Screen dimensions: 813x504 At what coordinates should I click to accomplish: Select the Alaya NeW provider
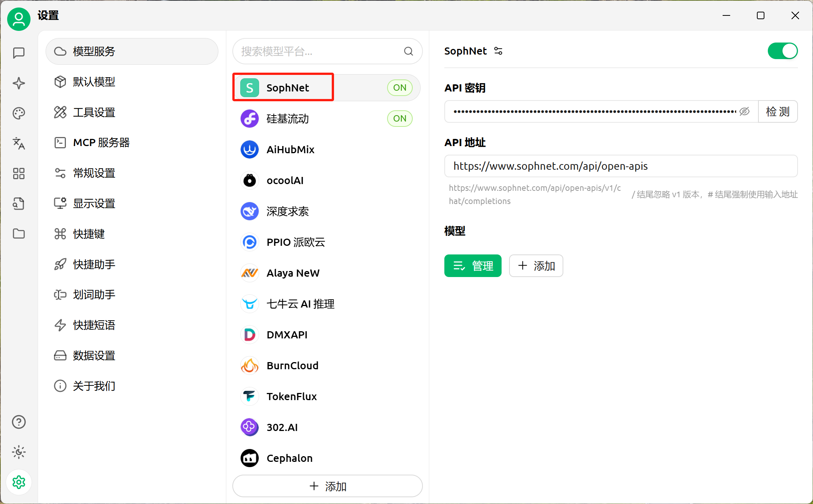click(326, 273)
